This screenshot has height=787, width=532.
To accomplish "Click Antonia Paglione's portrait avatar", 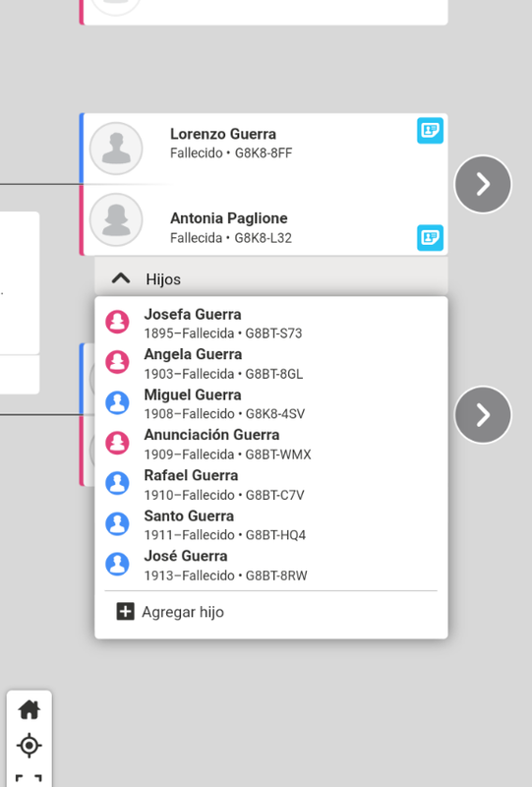I will (x=116, y=219).
